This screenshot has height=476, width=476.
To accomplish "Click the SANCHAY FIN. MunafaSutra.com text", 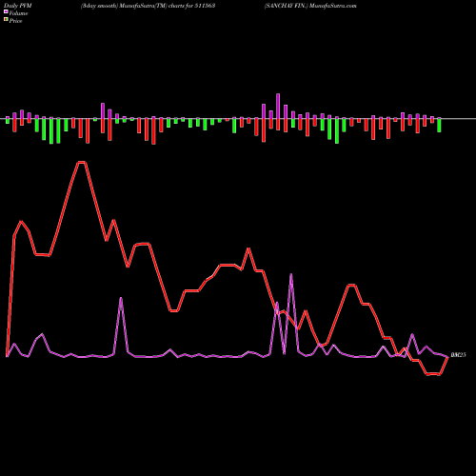I will pos(310,6).
